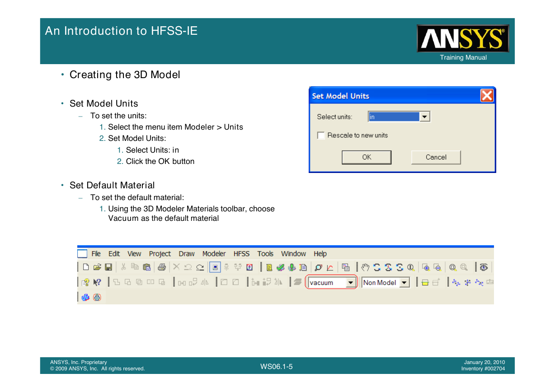The height and width of the screenshot is (392, 555).
Task: Click the yellow box selection icon
Action: coord(425,283)
